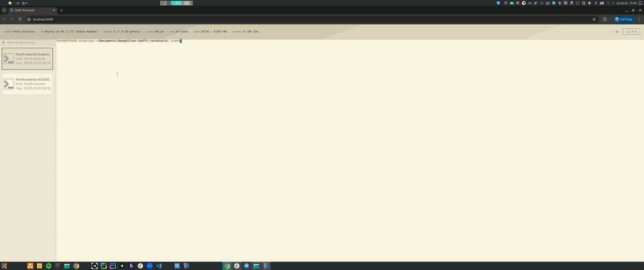Screen dimensions: 644x270
Task: Click the v2.0.0 version button
Action: pyautogui.click(x=631, y=32)
